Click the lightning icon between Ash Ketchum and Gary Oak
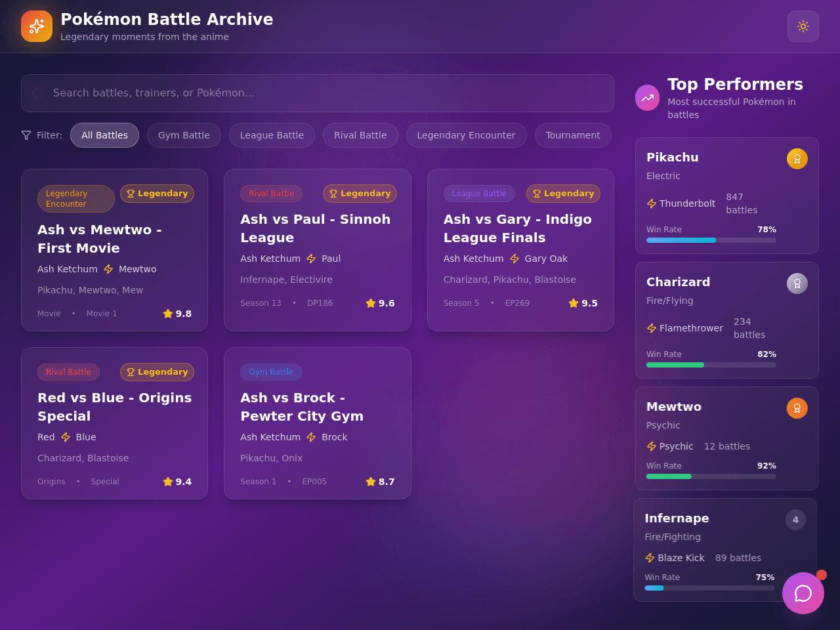The image size is (840, 630). (514, 259)
